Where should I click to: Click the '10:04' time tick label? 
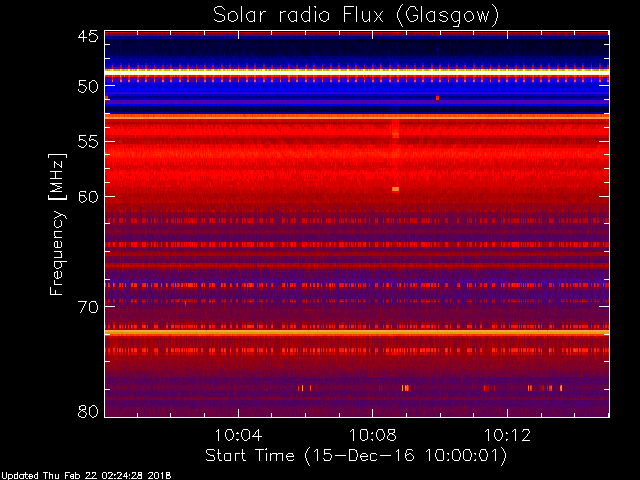[238, 435]
